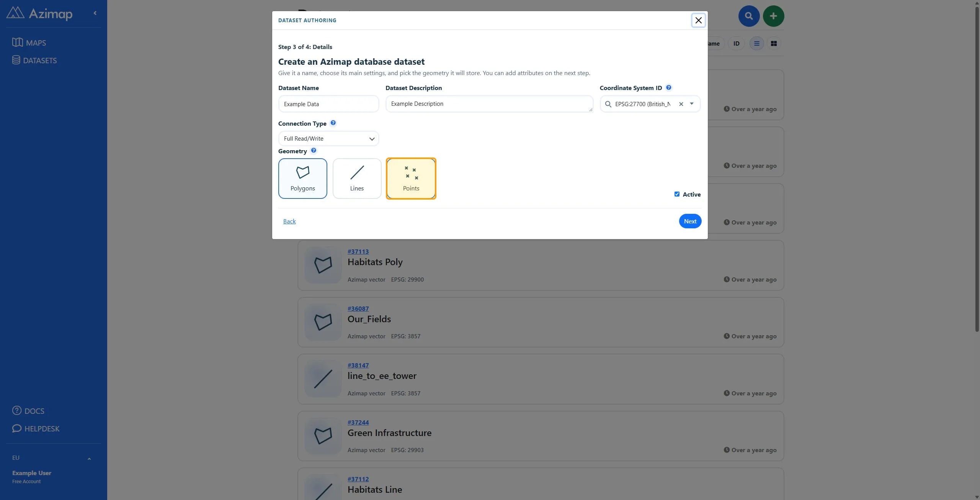Image resolution: width=980 pixels, height=500 pixels.
Task: Click the MAPS book icon
Action: pos(17,42)
